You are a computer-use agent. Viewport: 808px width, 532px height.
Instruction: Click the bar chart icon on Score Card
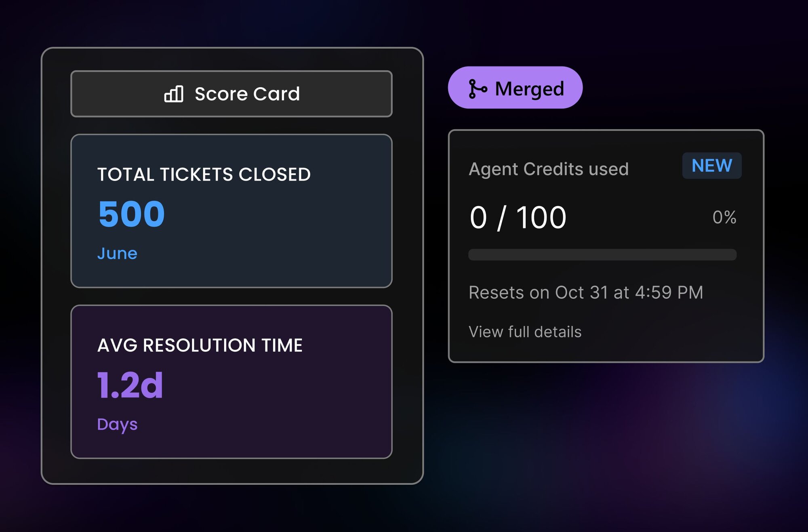point(174,94)
